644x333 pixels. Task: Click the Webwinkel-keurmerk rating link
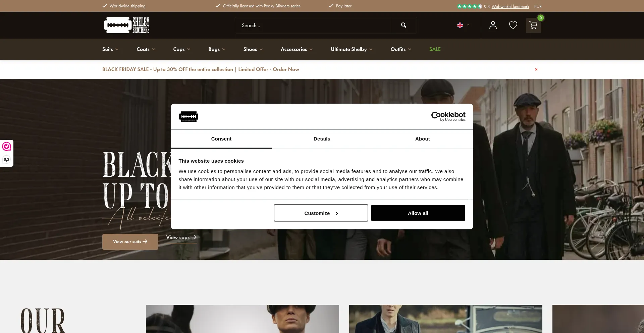tap(510, 6)
